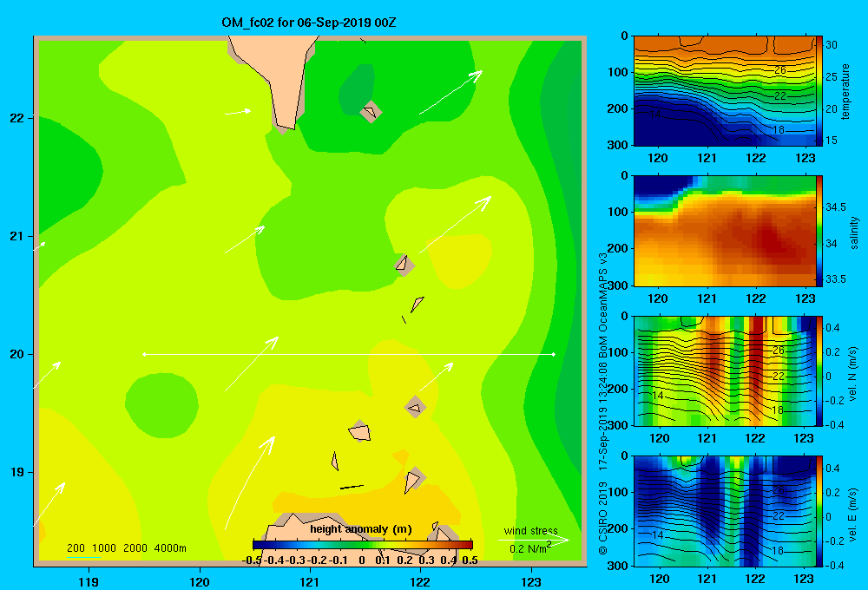The height and width of the screenshot is (590, 868).
Task: Open the eastward velocity (vel. E) section panel
Action: 724,511
